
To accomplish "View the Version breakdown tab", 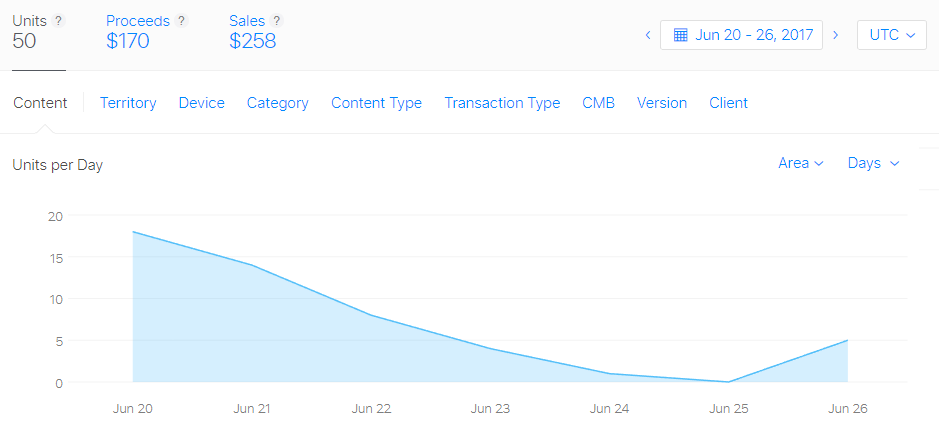I will [x=662, y=103].
